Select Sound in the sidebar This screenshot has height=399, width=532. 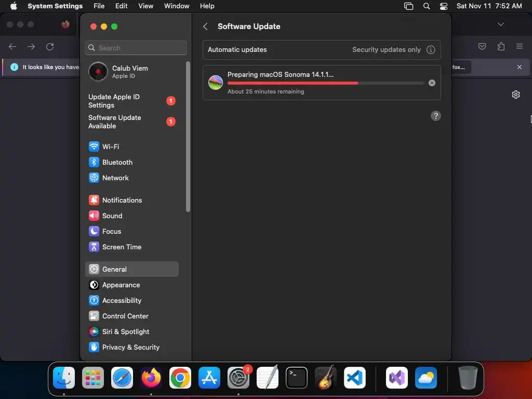point(131,216)
